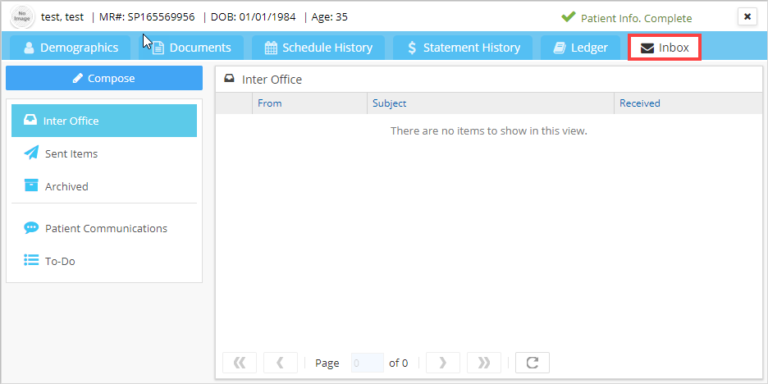
Task: Go to the first page of messages
Action: coord(239,363)
